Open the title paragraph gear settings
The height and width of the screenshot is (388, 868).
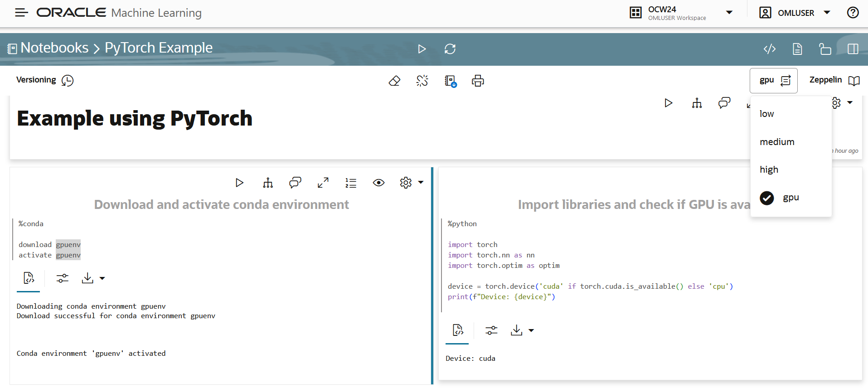(836, 103)
